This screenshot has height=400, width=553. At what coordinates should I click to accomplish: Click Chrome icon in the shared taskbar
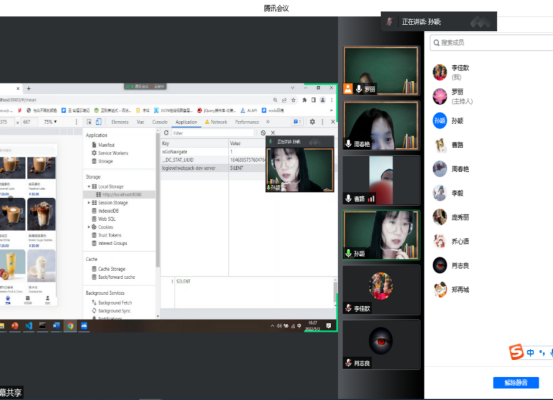pos(70,326)
